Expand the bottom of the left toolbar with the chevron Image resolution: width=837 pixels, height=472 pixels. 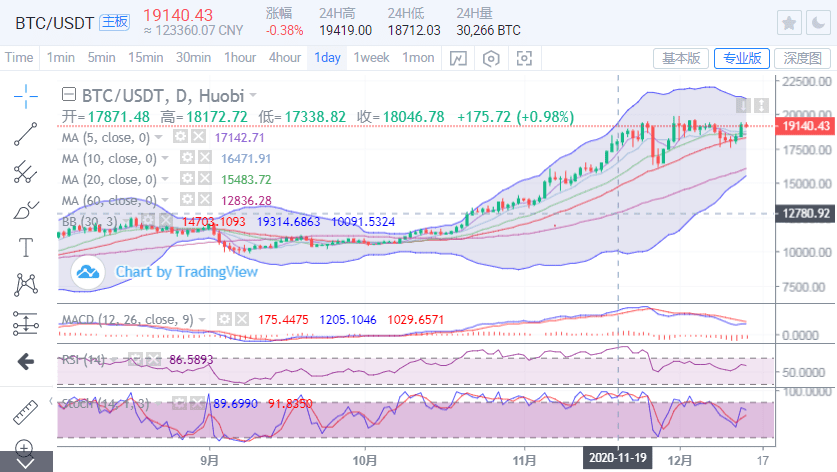coord(25,461)
